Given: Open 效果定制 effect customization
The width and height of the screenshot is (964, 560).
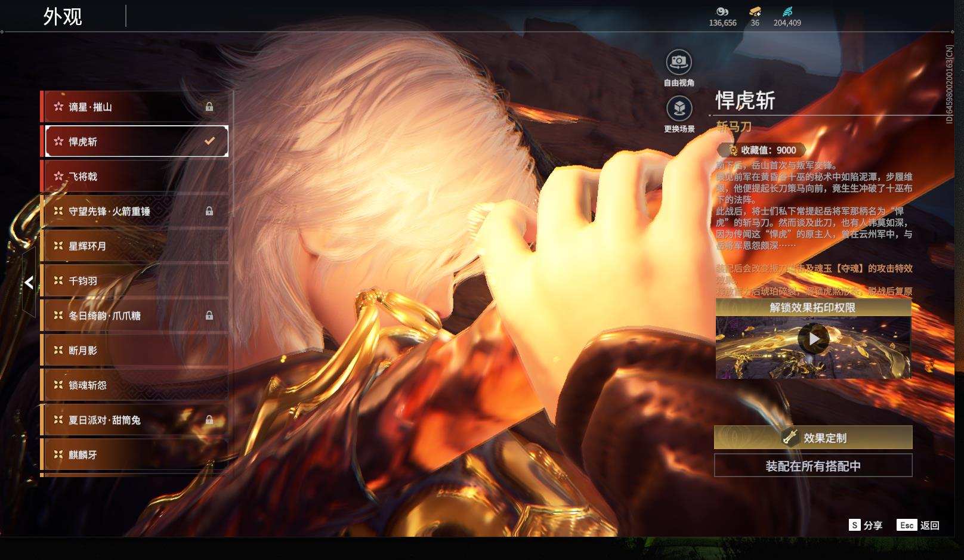Looking at the screenshot, I should pyautogui.click(x=813, y=438).
